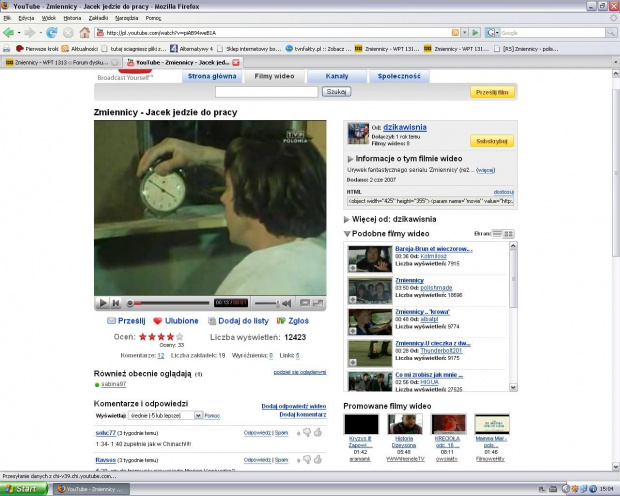Open the sabina97 viewer profile link
620x496 pixels.
click(113, 384)
